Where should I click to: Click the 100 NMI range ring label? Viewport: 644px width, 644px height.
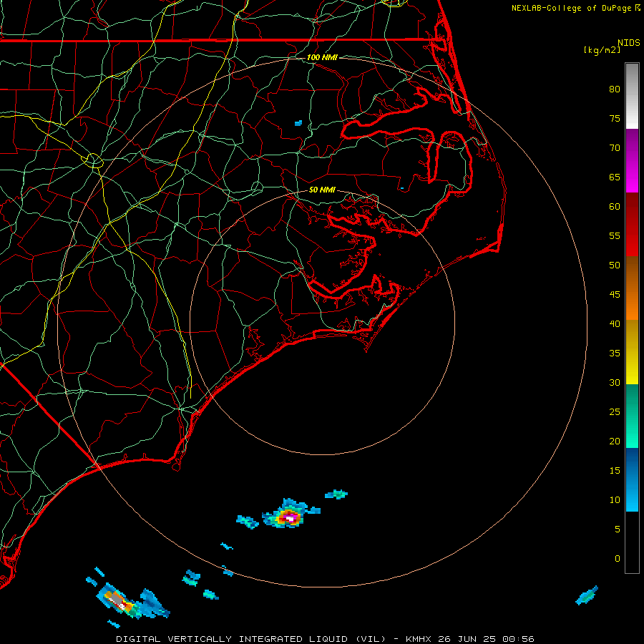coord(322,57)
